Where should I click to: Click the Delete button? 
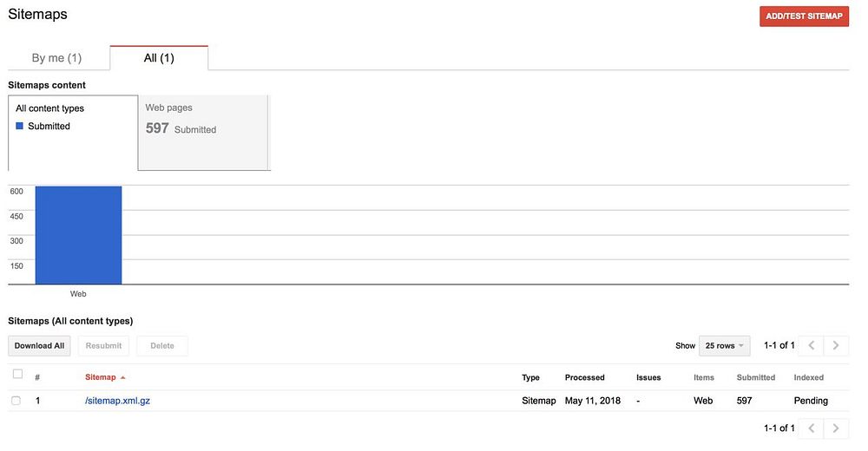pos(162,345)
